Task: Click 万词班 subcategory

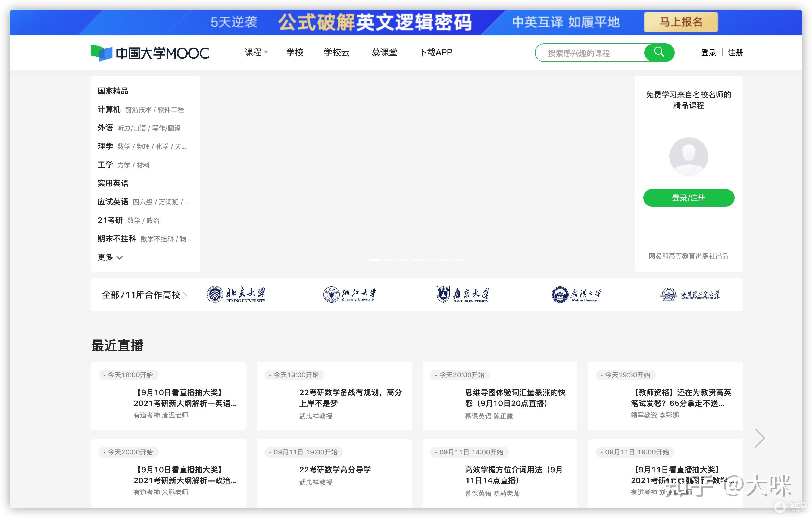Action: (168, 202)
